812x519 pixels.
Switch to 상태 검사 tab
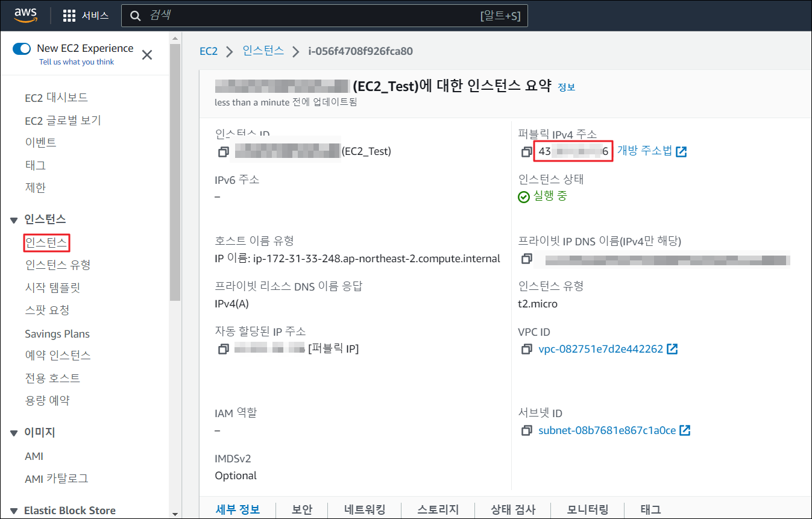pos(513,509)
